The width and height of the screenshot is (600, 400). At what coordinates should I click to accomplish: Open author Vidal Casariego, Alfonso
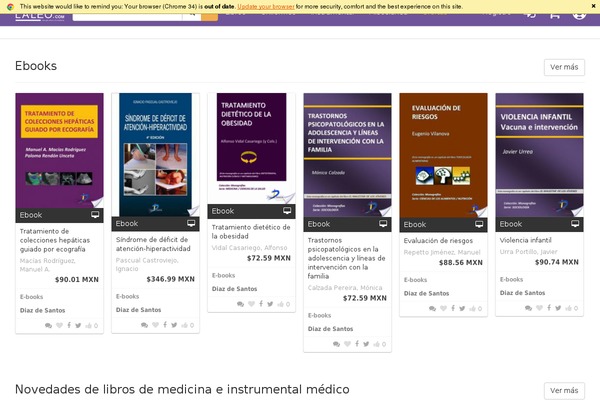pos(249,248)
